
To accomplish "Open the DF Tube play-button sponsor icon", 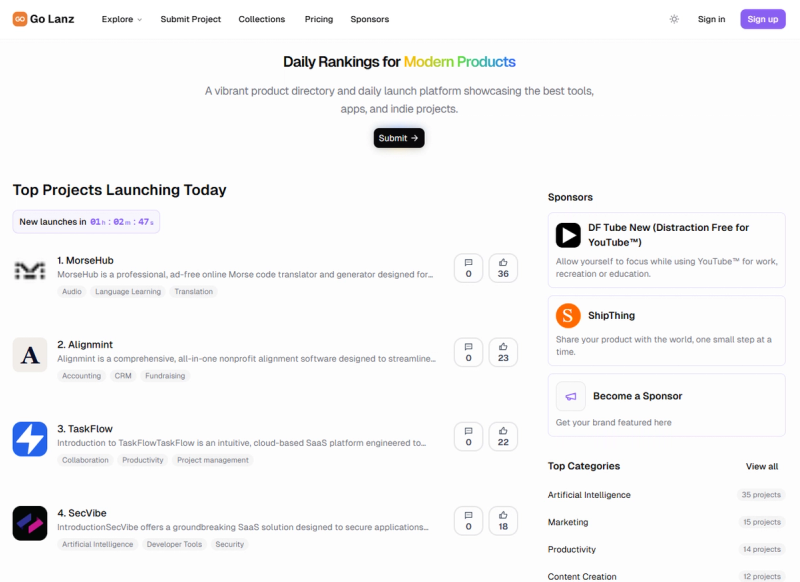I will tap(568, 235).
